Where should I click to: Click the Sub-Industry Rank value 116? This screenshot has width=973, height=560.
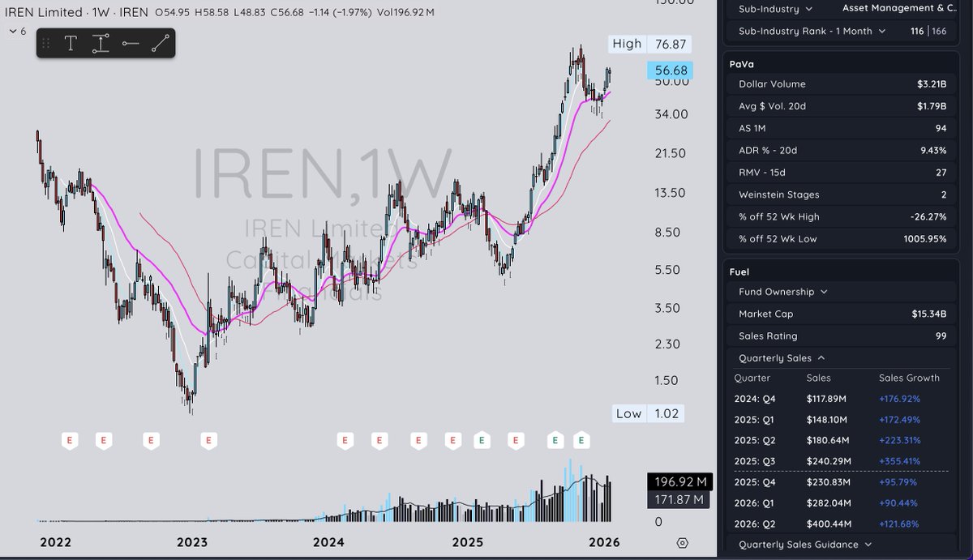(x=916, y=31)
